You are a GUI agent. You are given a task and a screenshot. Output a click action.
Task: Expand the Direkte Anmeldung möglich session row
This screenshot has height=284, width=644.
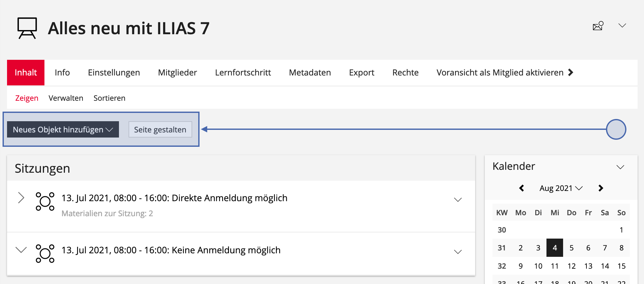point(21,198)
